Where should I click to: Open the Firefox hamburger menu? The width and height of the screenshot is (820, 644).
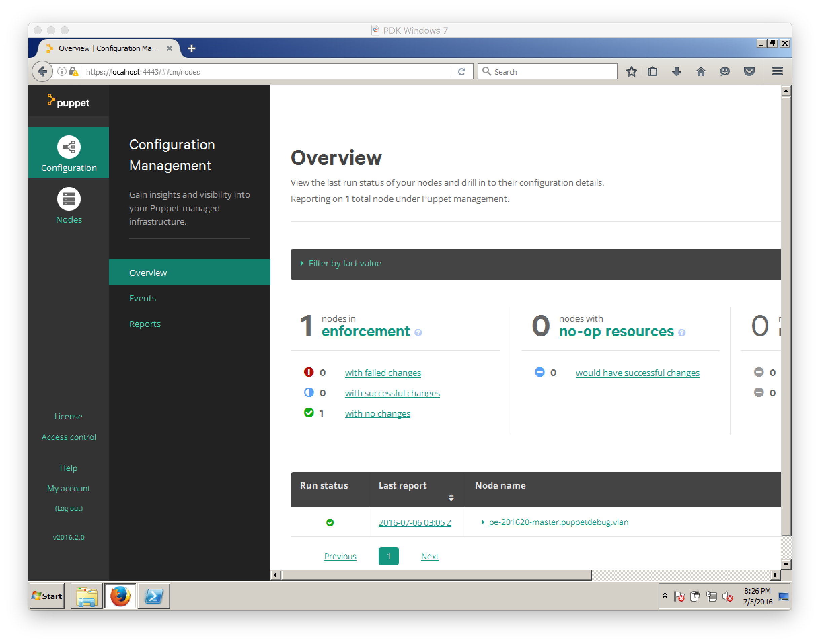point(777,71)
